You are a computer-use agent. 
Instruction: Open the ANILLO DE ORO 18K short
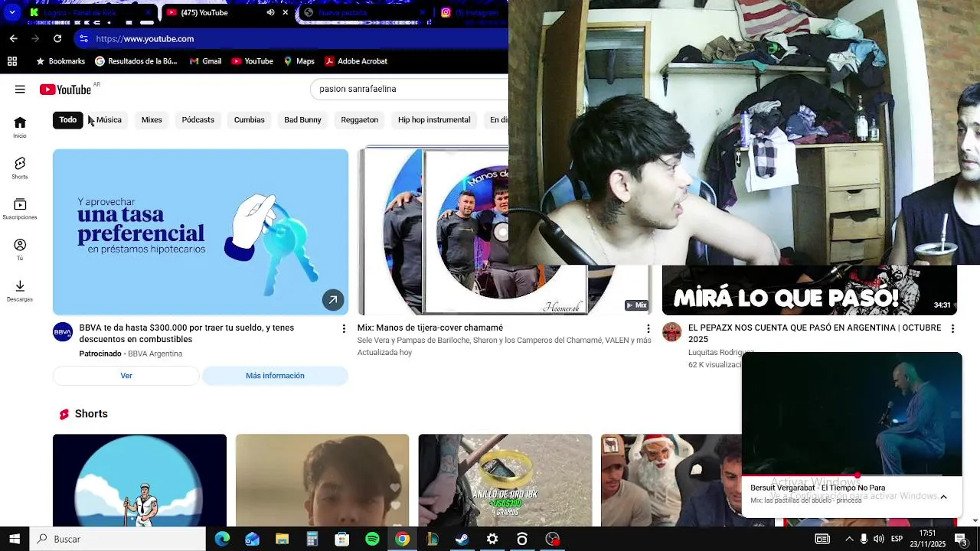point(505,481)
